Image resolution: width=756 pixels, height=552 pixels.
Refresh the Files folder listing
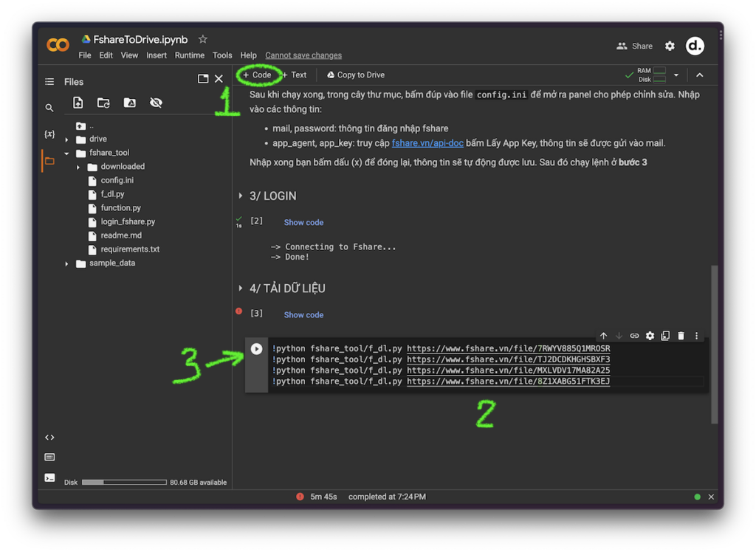103,103
